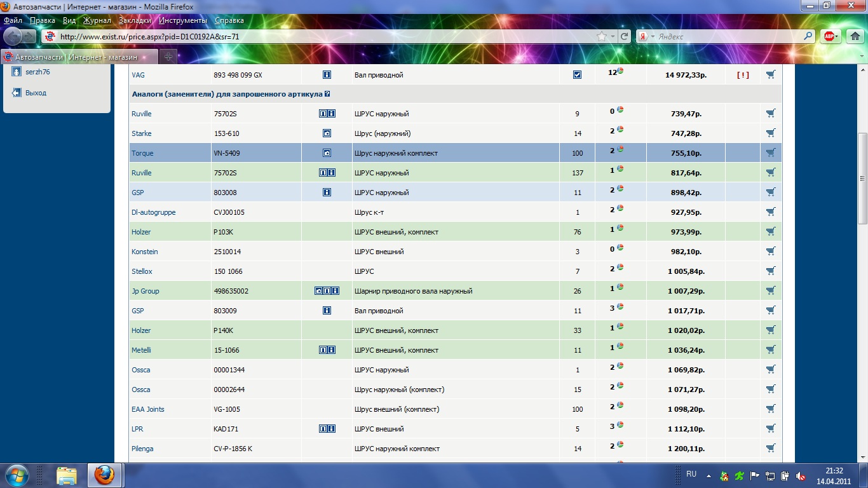The height and width of the screenshot is (488, 868).
Task: Select the Автозапчасти browser tab
Action: (79, 57)
